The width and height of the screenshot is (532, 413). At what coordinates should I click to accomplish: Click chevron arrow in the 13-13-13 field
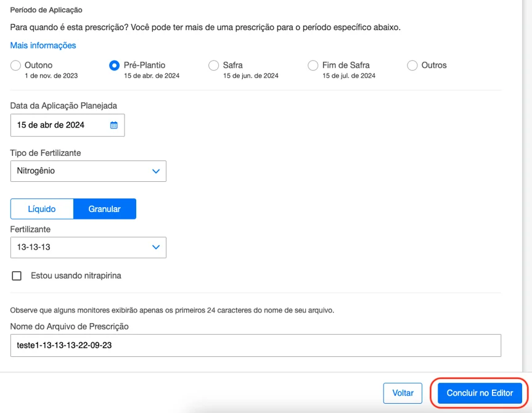pos(156,247)
